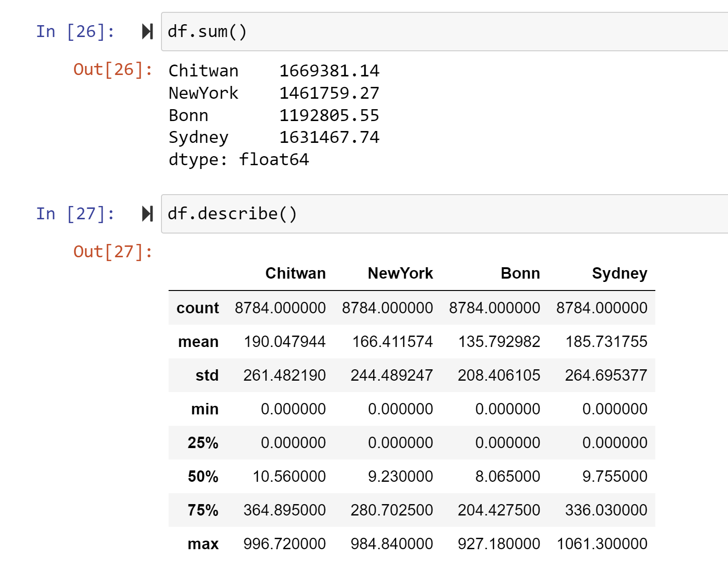Click the NewYork column header in table
The image size is (728, 562).
(400, 273)
